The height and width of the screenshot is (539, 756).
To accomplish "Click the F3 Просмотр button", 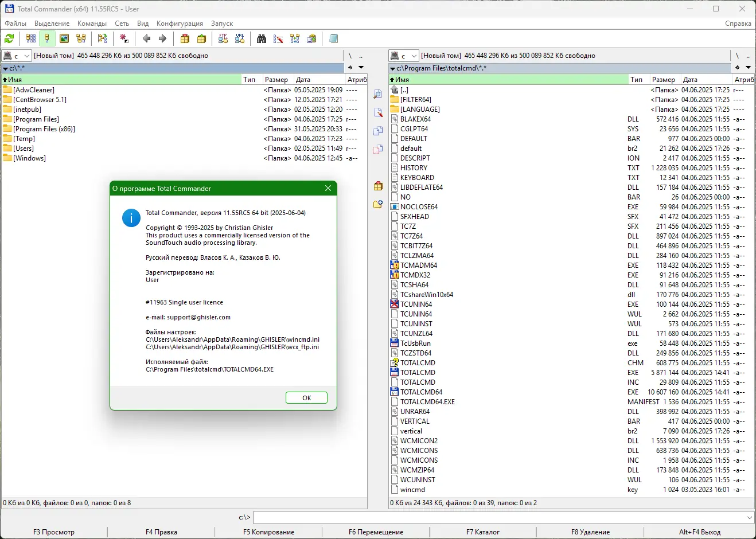I will 54,532.
